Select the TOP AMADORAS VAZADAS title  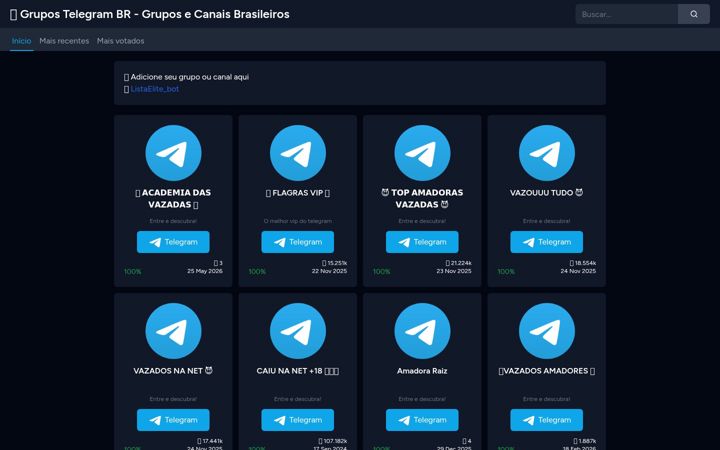tap(422, 198)
